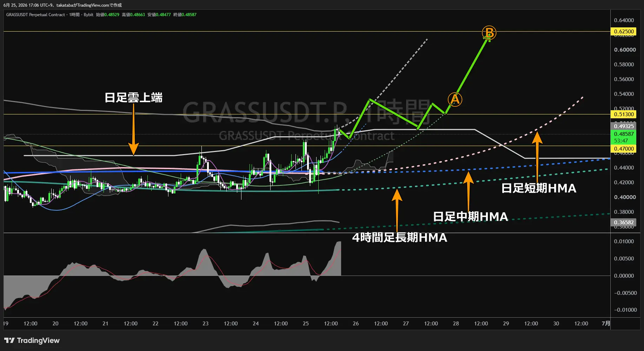Click the 0.56000 price axis label
The height and width of the screenshot is (351, 644).
click(x=624, y=79)
